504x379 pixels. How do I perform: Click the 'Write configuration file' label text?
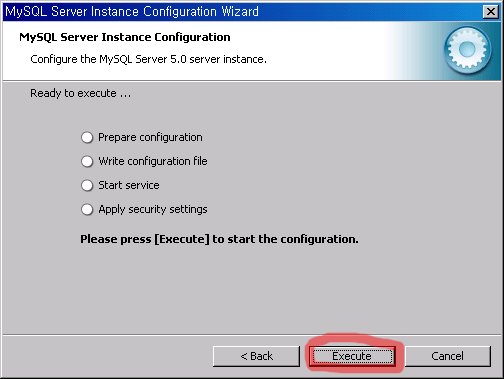tap(153, 161)
